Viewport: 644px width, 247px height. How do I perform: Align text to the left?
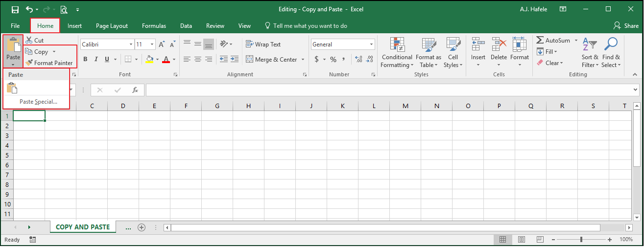coord(187,60)
